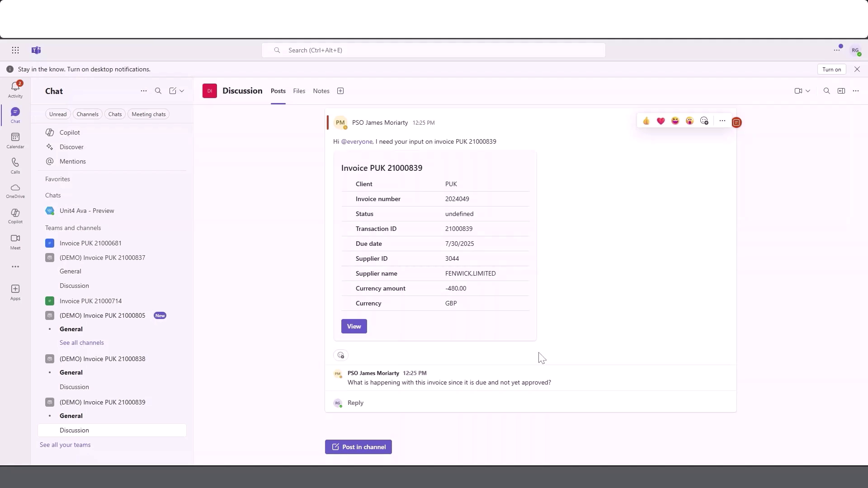Expand See all channels under Invoice PUK 21000805
This screenshot has height=488, width=868.
point(81,343)
